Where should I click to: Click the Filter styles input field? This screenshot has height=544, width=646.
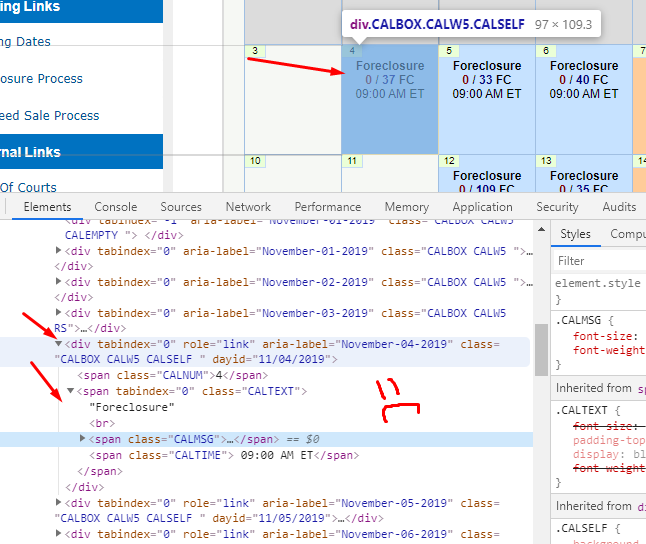pos(599,261)
